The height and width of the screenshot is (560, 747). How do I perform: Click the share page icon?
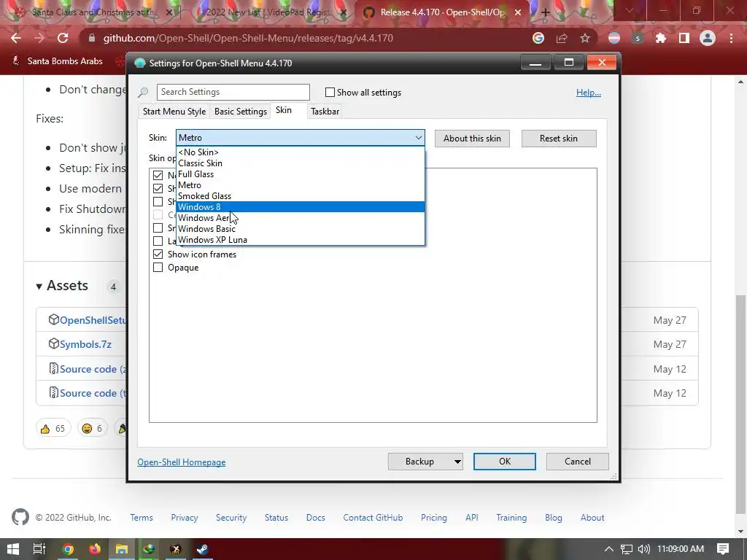[x=562, y=38]
